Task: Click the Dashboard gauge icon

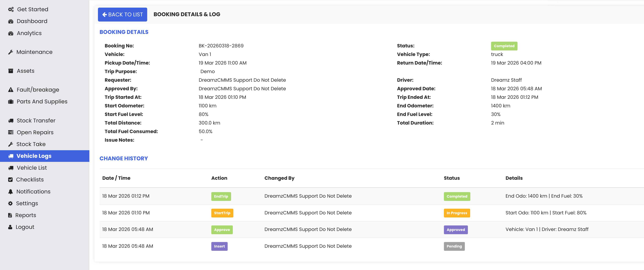Action: tap(11, 22)
